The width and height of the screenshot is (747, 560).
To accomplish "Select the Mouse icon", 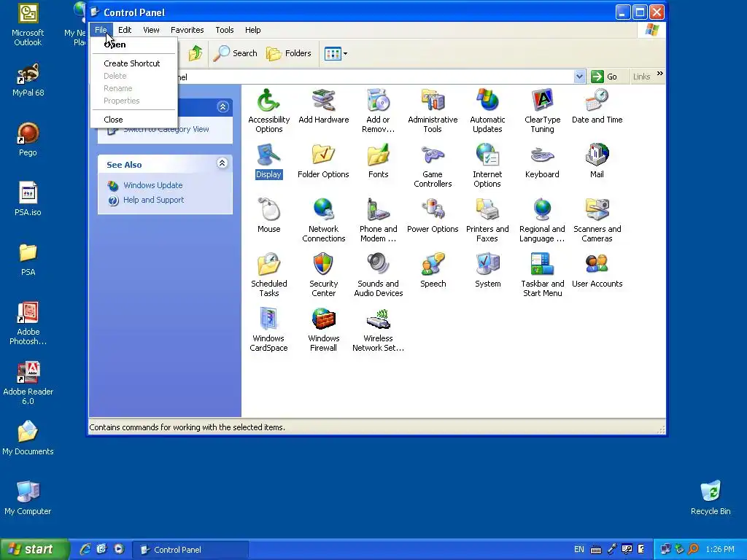I will [268, 215].
